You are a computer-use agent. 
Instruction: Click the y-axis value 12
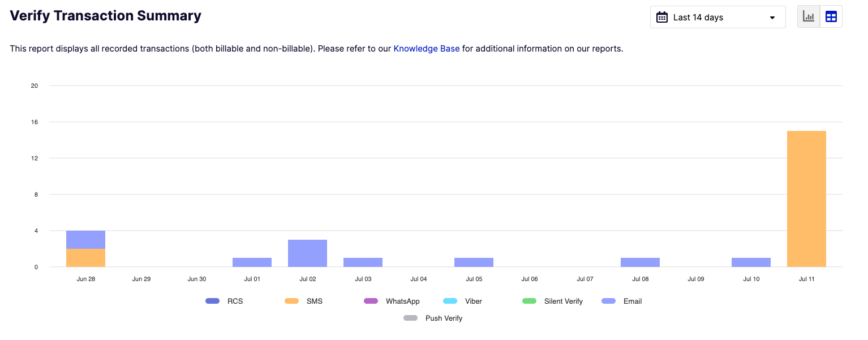click(x=35, y=158)
